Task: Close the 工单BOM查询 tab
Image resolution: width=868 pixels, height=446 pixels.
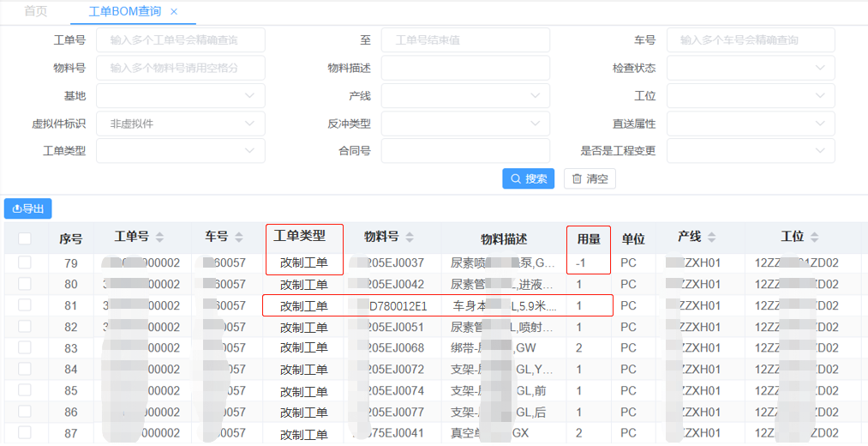Action: 174,12
